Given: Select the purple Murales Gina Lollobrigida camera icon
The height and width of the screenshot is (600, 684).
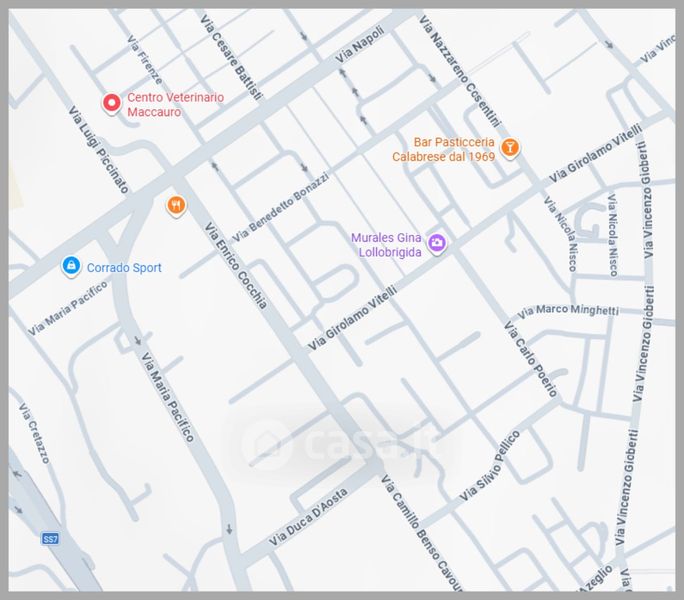Looking at the screenshot, I should click(437, 242).
